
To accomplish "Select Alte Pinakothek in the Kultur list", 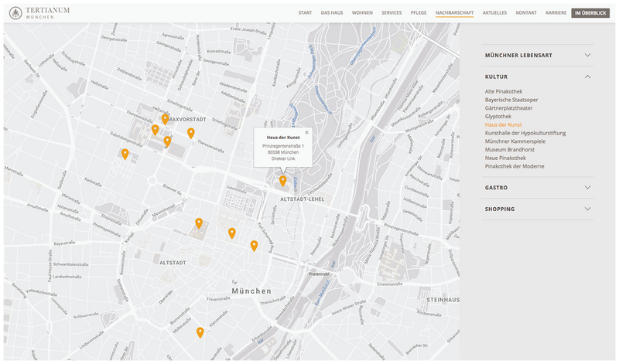I will click(504, 91).
